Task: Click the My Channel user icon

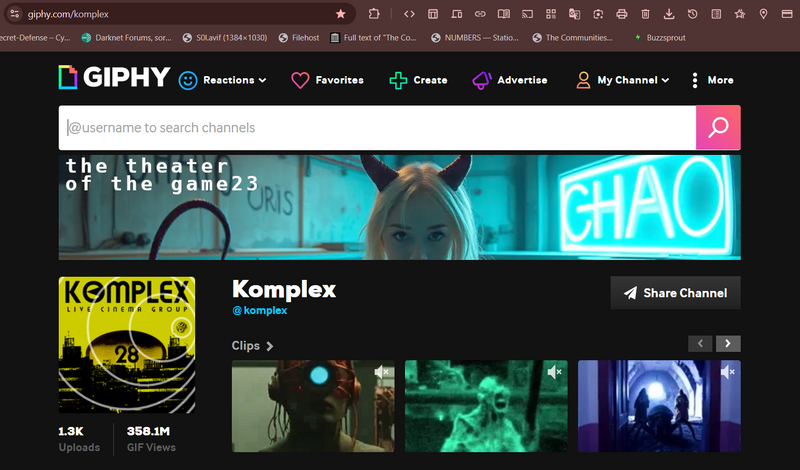Action: [583, 80]
